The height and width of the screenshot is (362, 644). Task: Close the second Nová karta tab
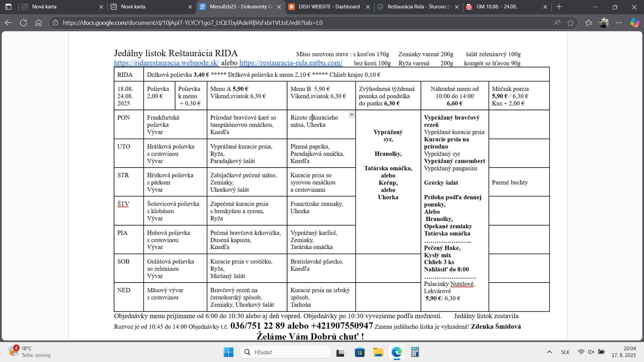coord(190,7)
